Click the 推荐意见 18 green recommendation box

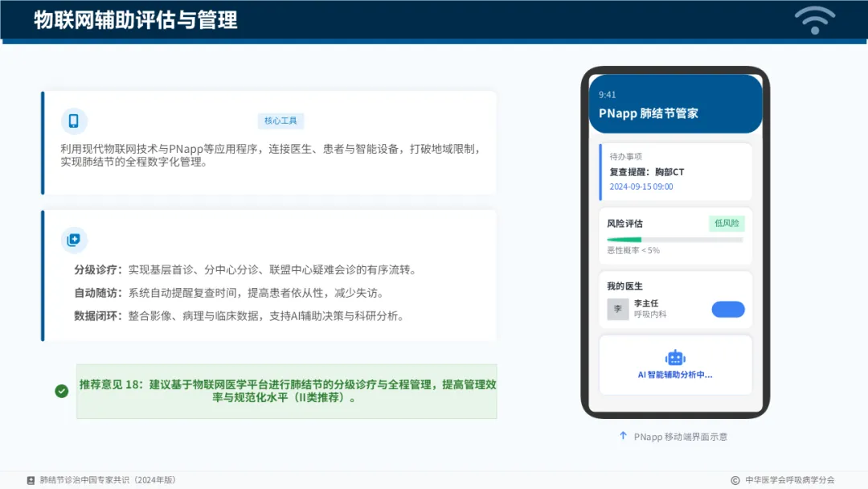pyautogui.click(x=287, y=391)
